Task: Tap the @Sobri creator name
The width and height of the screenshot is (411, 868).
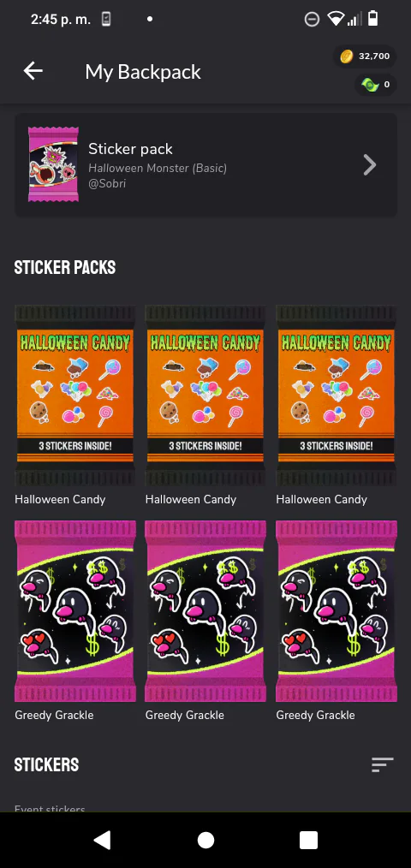Action: pyautogui.click(x=107, y=184)
